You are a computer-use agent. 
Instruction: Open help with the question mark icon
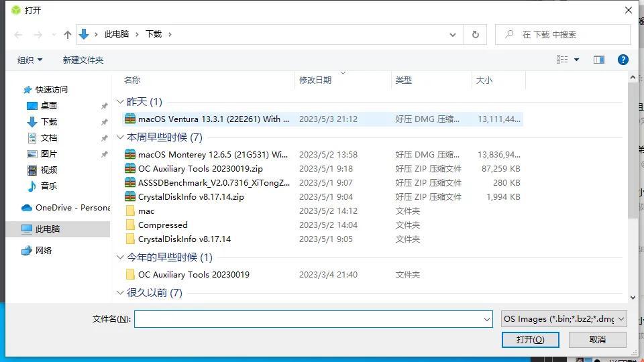[623, 60]
